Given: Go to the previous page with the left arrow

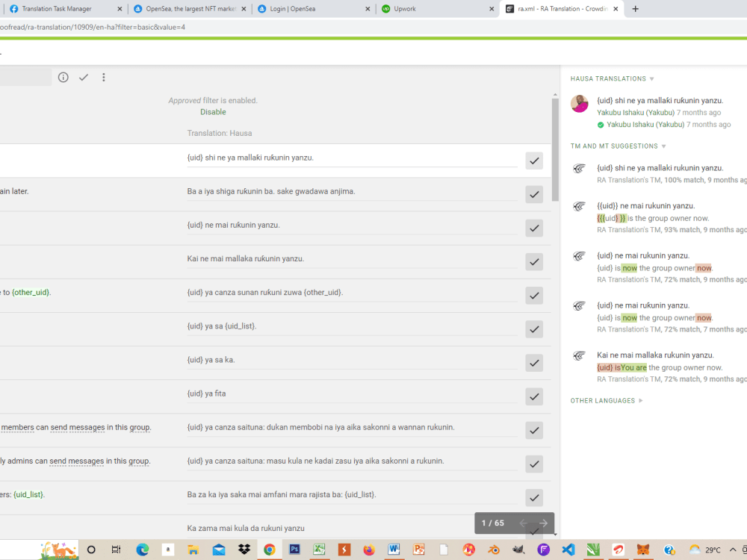Looking at the screenshot, I should coord(523,523).
